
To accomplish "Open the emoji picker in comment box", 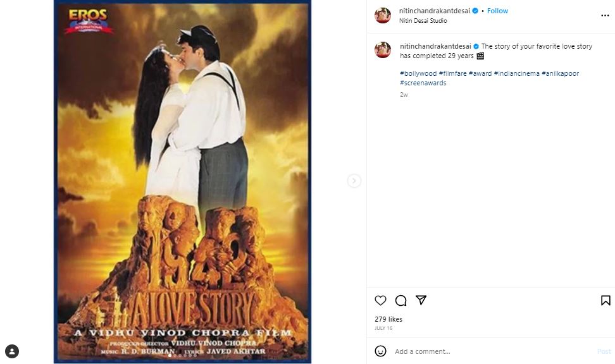I will [x=380, y=351].
